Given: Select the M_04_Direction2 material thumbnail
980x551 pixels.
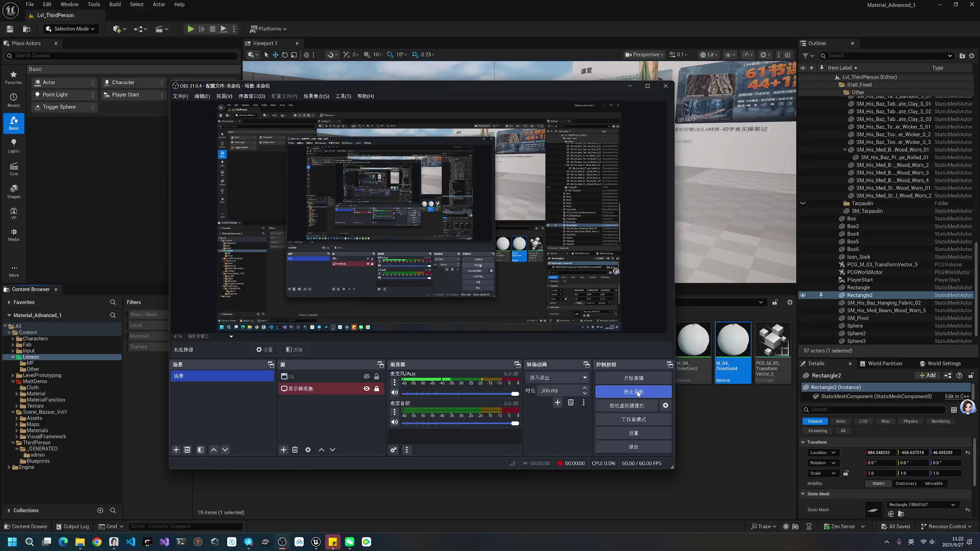Looking at the screenshot, I should (694, 352).
